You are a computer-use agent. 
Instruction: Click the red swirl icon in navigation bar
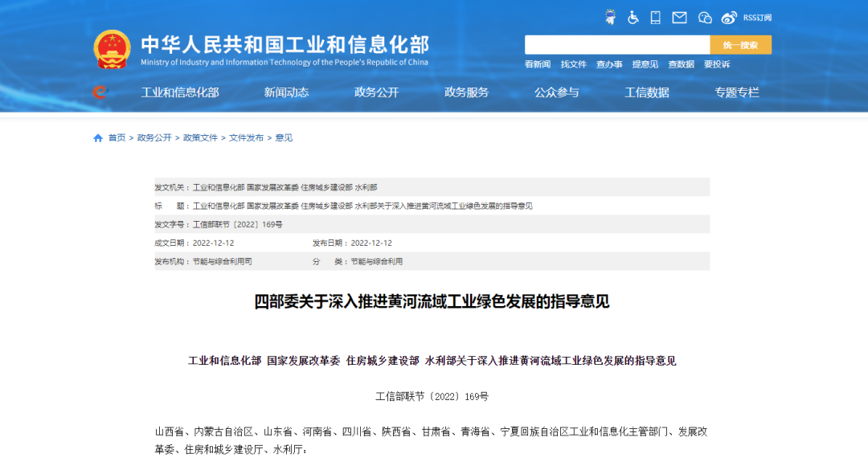click(100, 92)
